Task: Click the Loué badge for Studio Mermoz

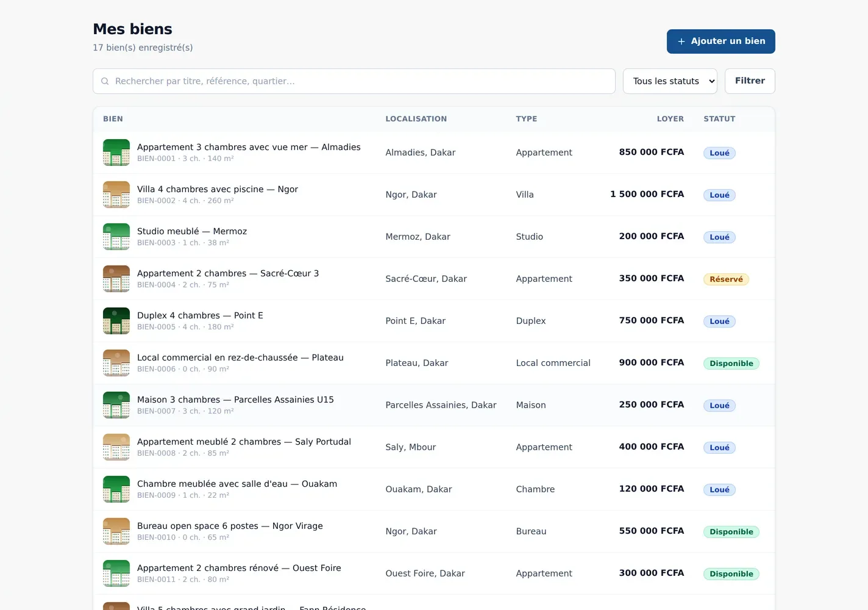Action: (719, 237)
